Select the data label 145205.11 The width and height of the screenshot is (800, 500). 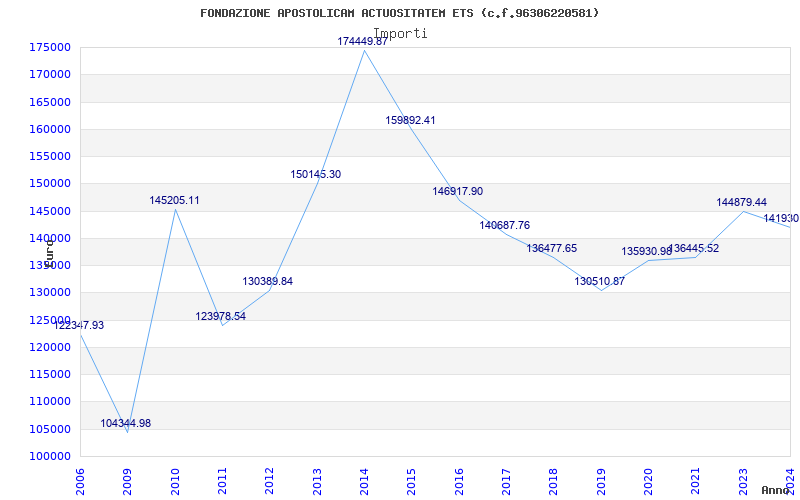click(174, 201)
